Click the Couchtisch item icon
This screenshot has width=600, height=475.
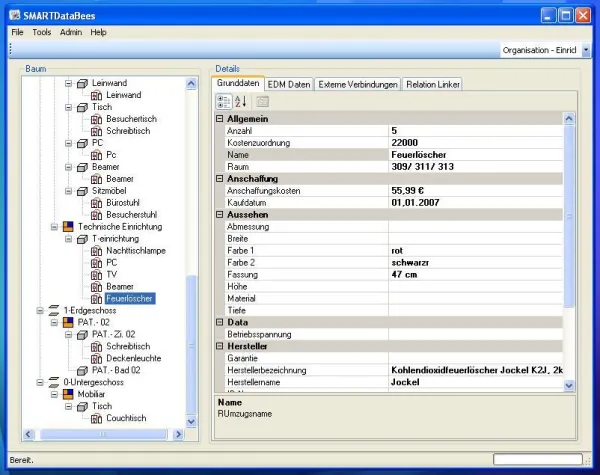(x=96, y=418)
